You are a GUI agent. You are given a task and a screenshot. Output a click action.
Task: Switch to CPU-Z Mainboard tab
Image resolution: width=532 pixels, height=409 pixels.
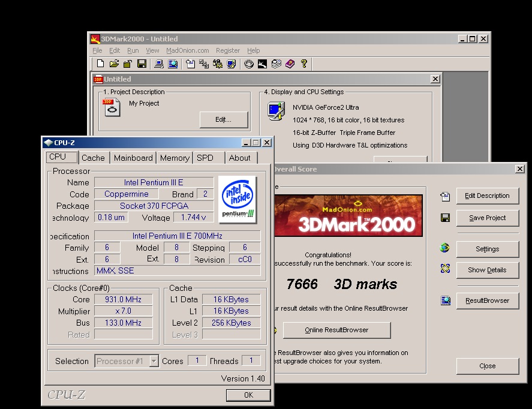point(133,158)
